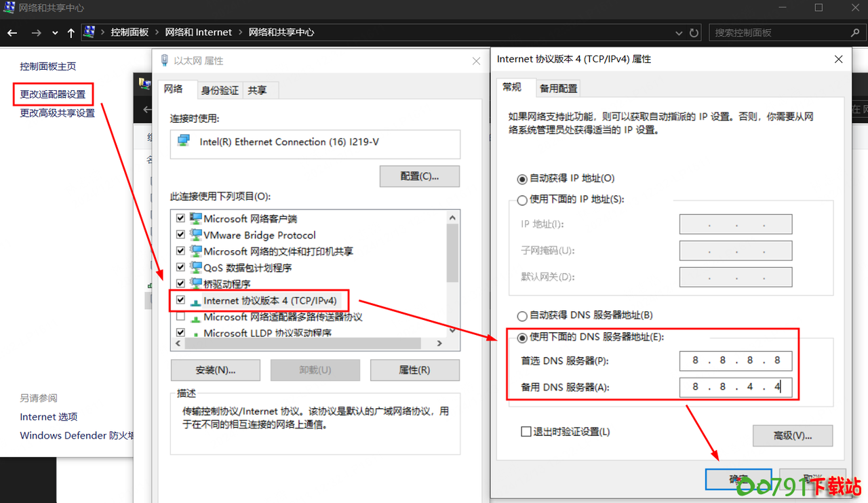The width and height of the screenshot is (868, 503).
Task: Open the 身份验证 tab
Action: point(220,90)
